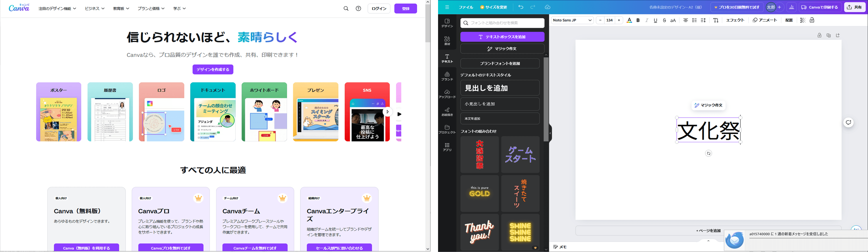Open the hamburger menu in Canva editor
Image resolution: width=868 pixels, height=252 pixels.
[447, 7]
